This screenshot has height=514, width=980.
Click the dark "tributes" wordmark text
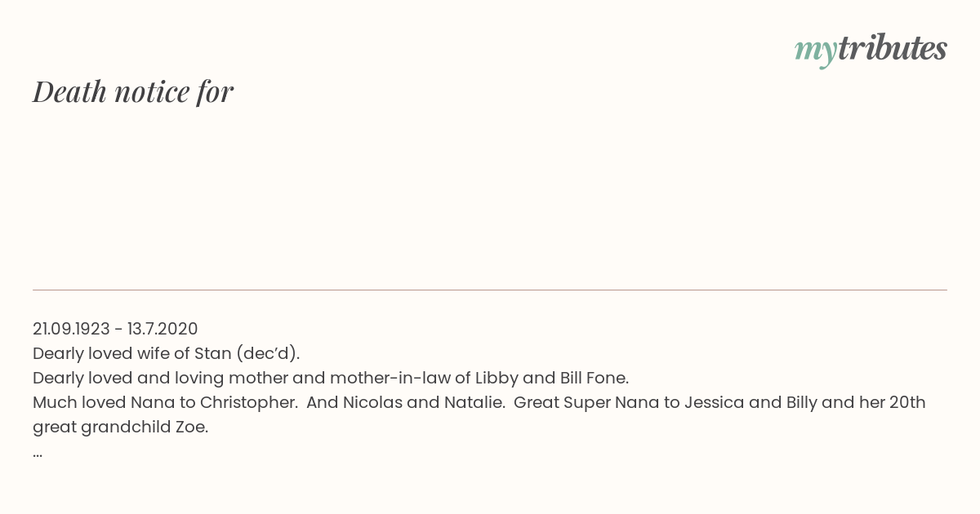point(892,48)
